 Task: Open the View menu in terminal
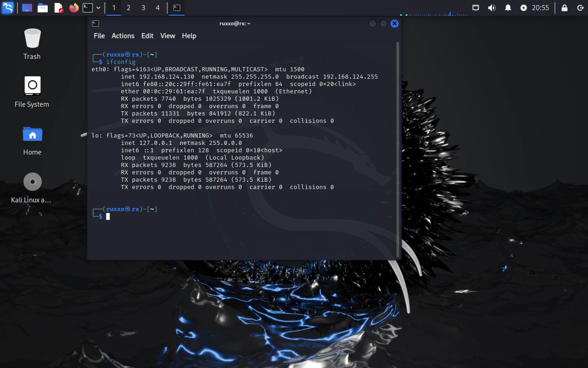pos(168,36)
